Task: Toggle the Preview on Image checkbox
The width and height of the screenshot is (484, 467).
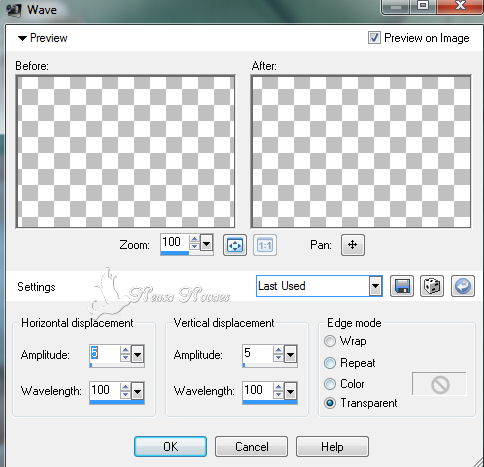Action: click(374, 38)
